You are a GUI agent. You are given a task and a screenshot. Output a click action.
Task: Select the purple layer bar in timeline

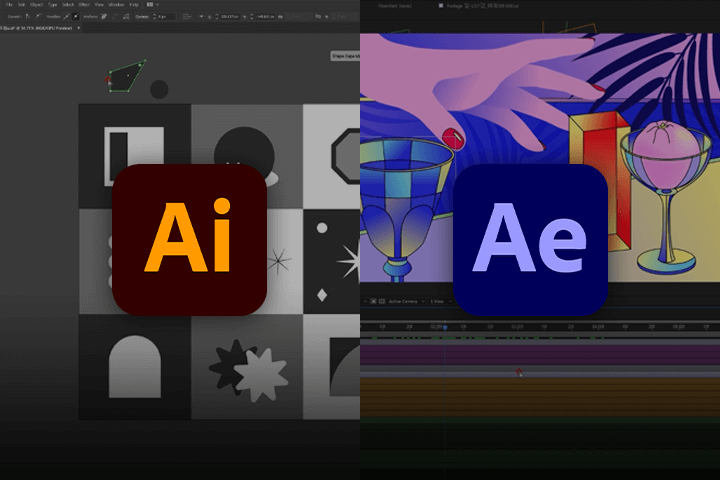click(x=540, y=355)
